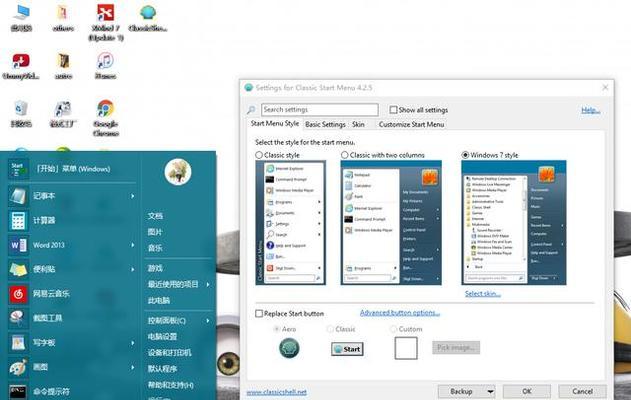This screenshot has width=631, height=400.
Task: Click the 便利贴 sticky notes icon
Action: (x=18, y=269)
